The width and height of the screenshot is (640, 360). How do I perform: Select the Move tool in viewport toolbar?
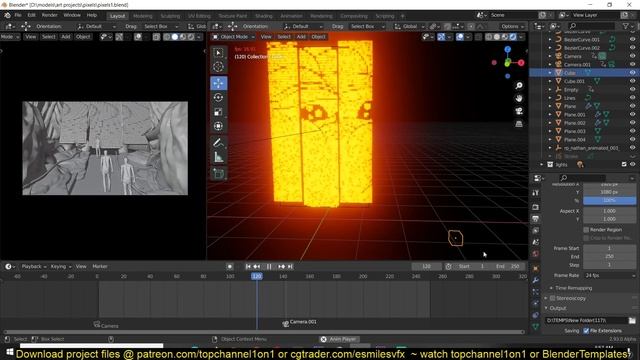pos(218,83)
